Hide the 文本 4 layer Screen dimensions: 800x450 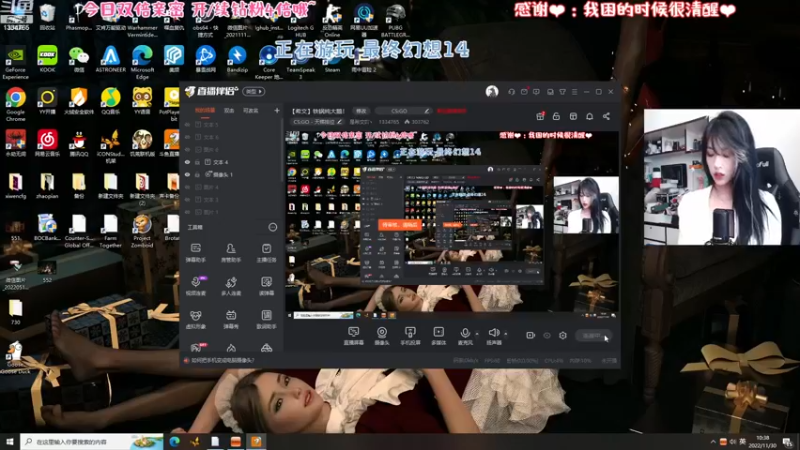(187, 162)
